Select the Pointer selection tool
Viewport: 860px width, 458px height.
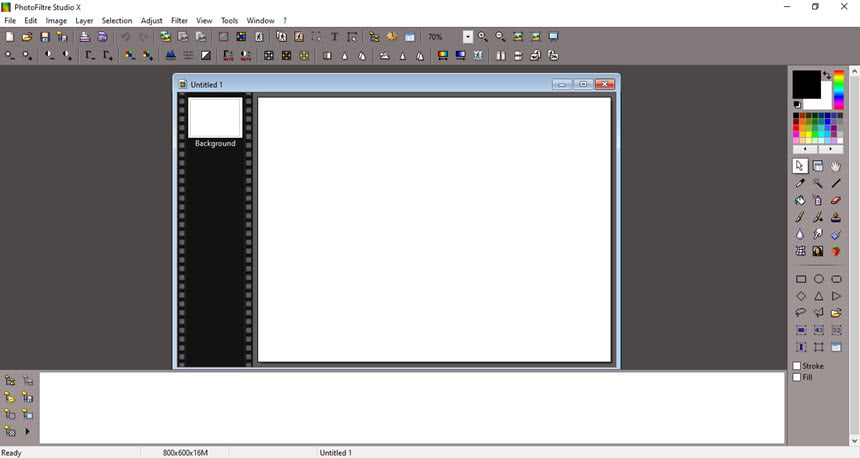tap(800, 166)
